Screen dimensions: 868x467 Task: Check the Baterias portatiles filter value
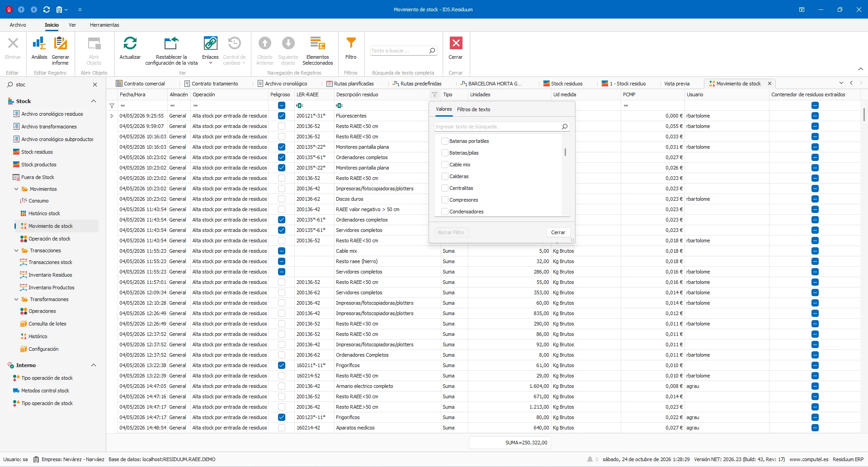[x=445, y=141]
